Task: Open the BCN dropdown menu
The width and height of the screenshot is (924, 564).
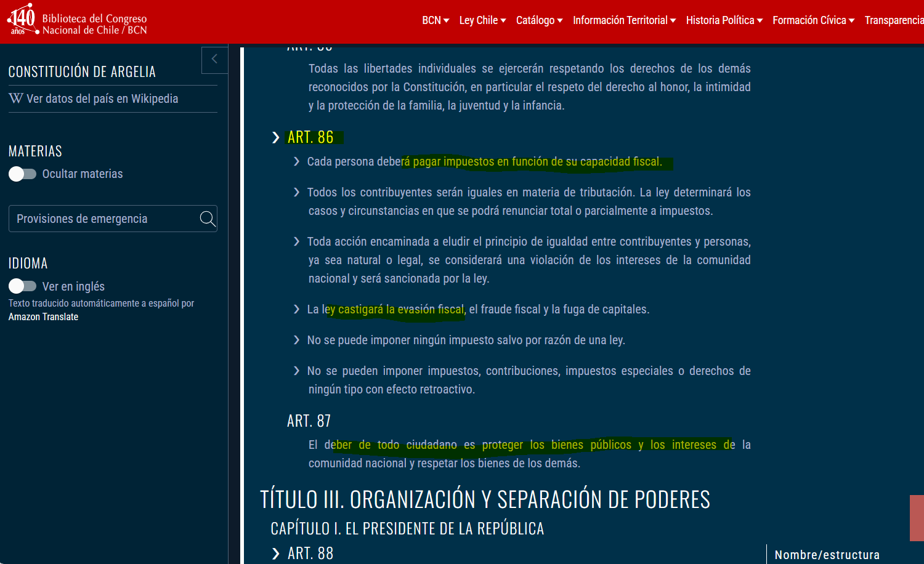Action: click(436, 20)
